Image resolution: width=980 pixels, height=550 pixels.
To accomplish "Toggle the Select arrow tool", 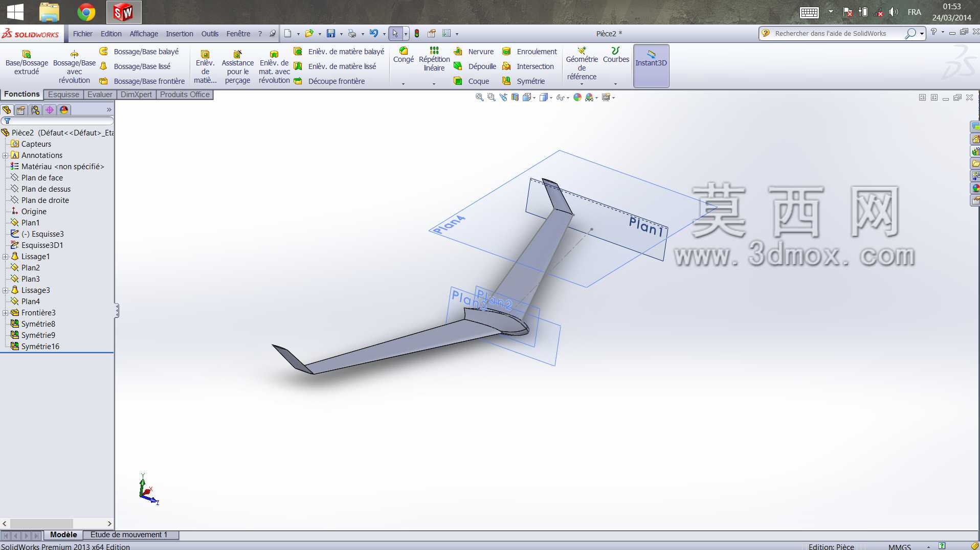I will [395, 34].
